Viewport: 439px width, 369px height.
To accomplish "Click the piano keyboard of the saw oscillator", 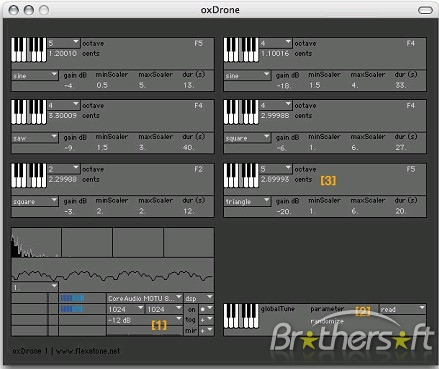I will [29, 112].
